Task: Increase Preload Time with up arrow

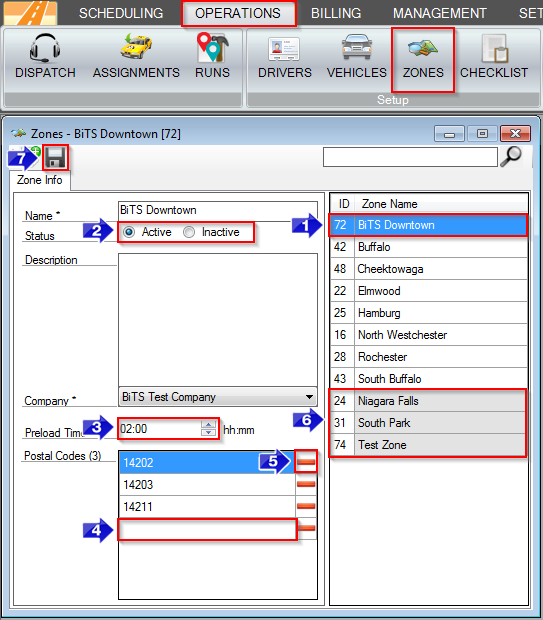Action: [x=208, y=424]
